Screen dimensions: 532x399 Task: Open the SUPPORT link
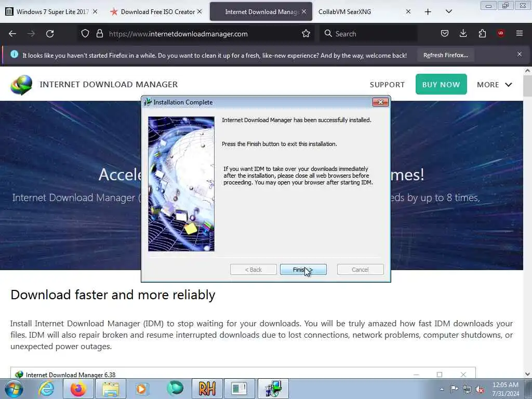coord(387,85)
